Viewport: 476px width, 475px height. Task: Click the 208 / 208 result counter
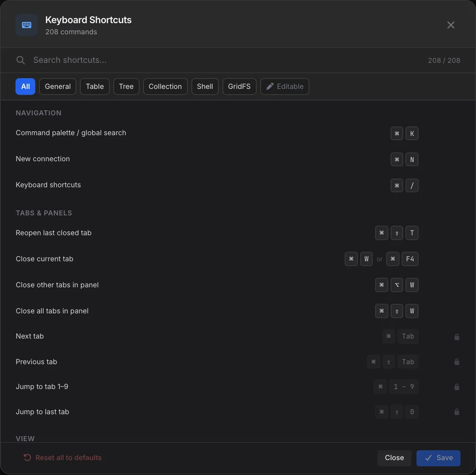pos(444,60)
